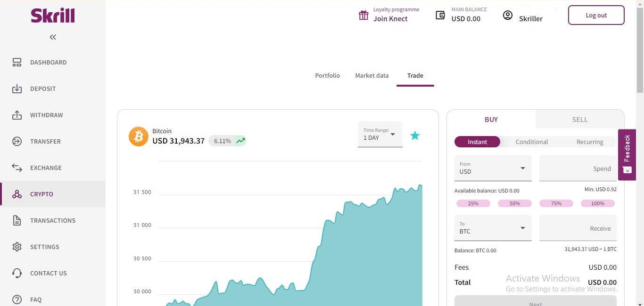The image size is (644, 306).
Task: Switch to the Portfolio tab
Action: [x=328, y=75]
